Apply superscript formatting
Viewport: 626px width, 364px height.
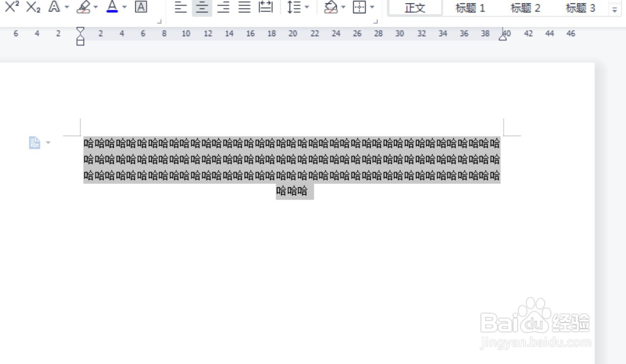12,6
